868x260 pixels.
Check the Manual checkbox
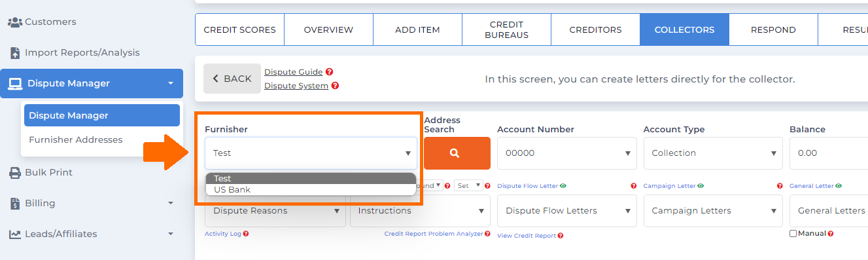[793, 234]
